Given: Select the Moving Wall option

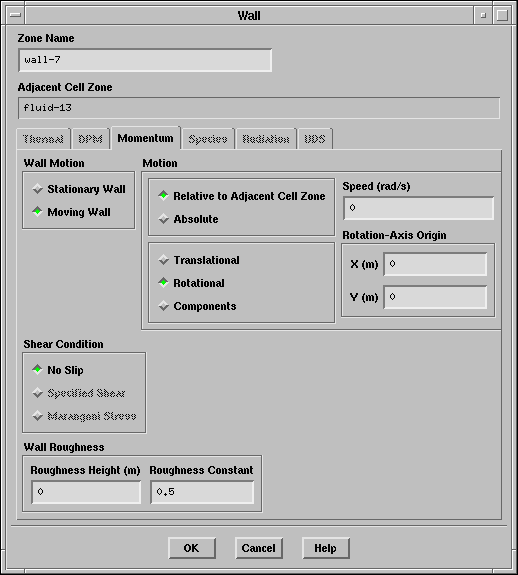Looking at the screenshot, I should pyautogui.click(x=72, y=212).
